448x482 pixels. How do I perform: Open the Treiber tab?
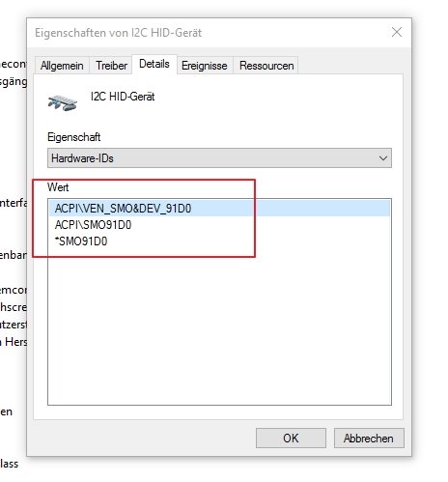(111, 66)
